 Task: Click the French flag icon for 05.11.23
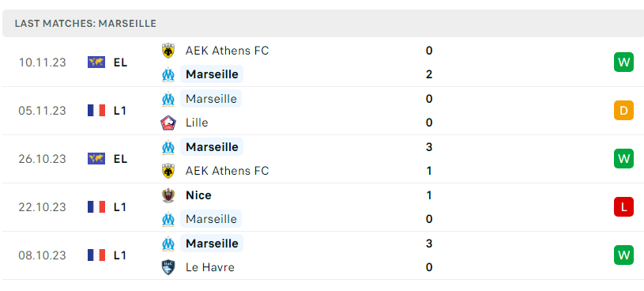96,111
